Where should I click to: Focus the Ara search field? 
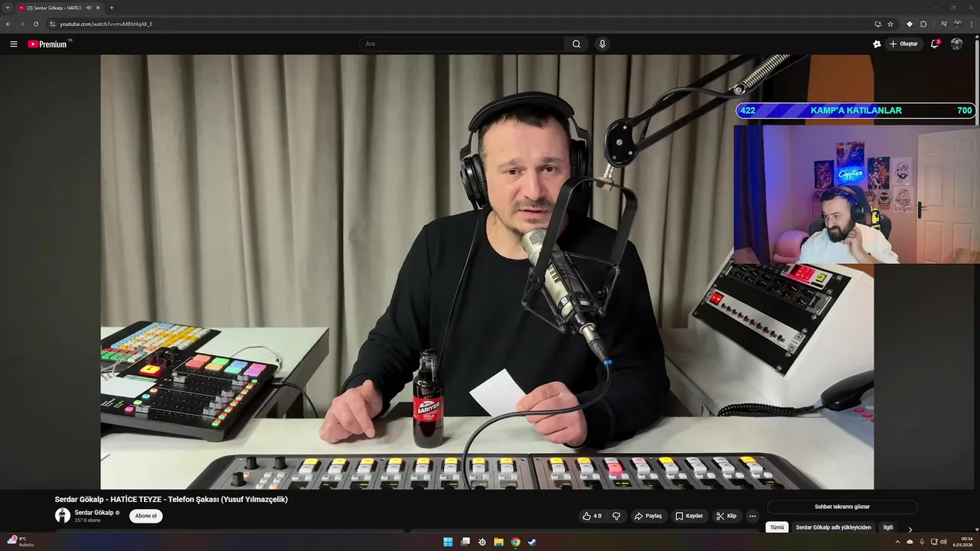click(x=462, y=44)
